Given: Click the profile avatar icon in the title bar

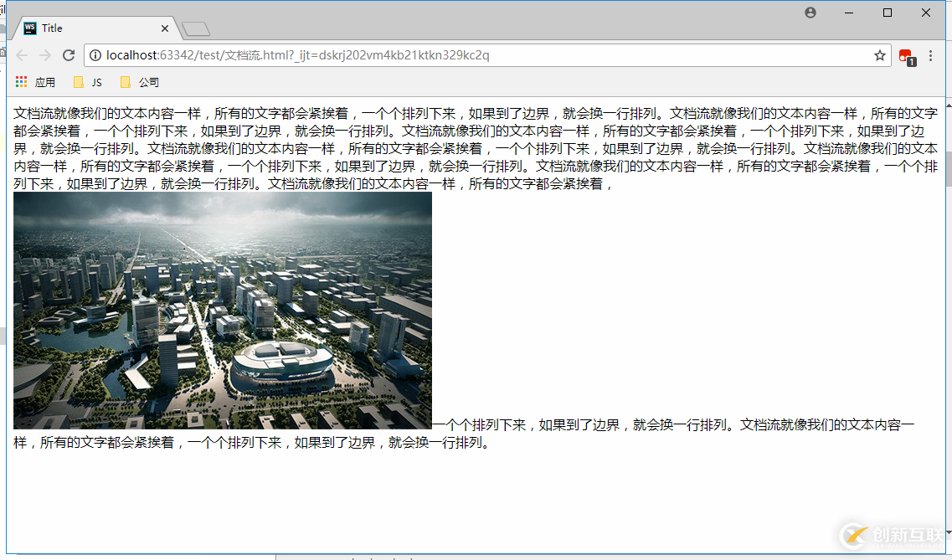Looking at the screenshot, I should click(809, 12).
